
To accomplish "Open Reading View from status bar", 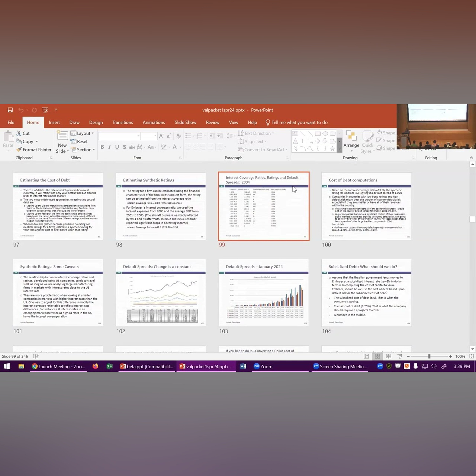I will [x=389, y=356].
